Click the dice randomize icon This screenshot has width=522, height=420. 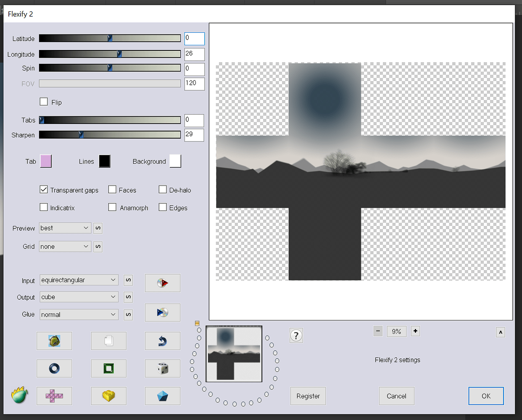163,368
